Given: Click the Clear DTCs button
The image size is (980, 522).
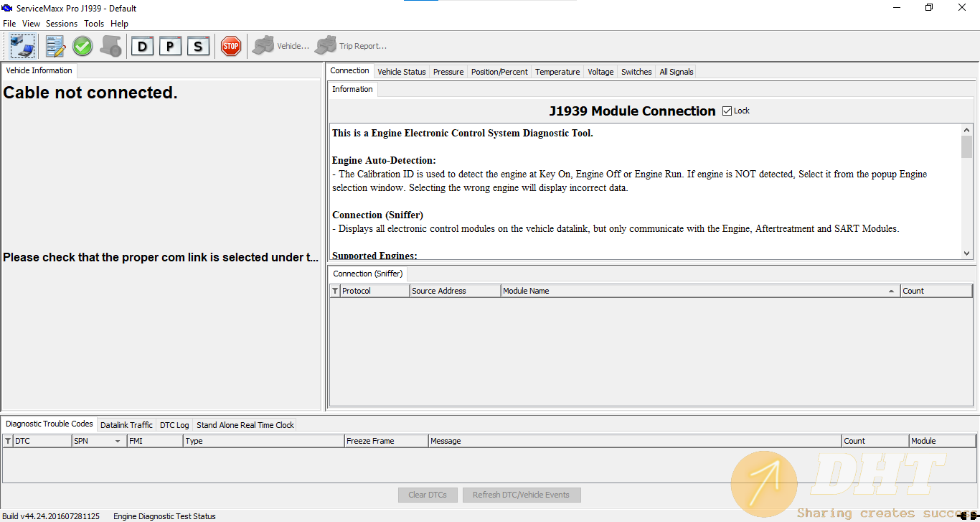Looking at the screenshot, I should tap(428, 495).
